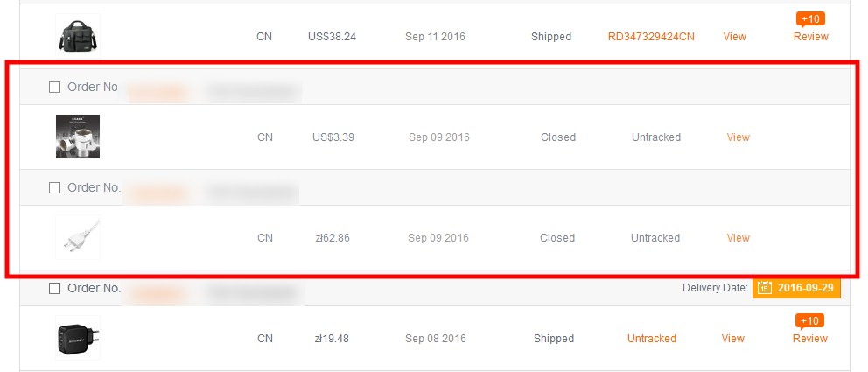The width and height of the screenshot is (868, 372).
Task: Click the 2016-09-29 delivery date badge
Action: (x=804, y=288)
